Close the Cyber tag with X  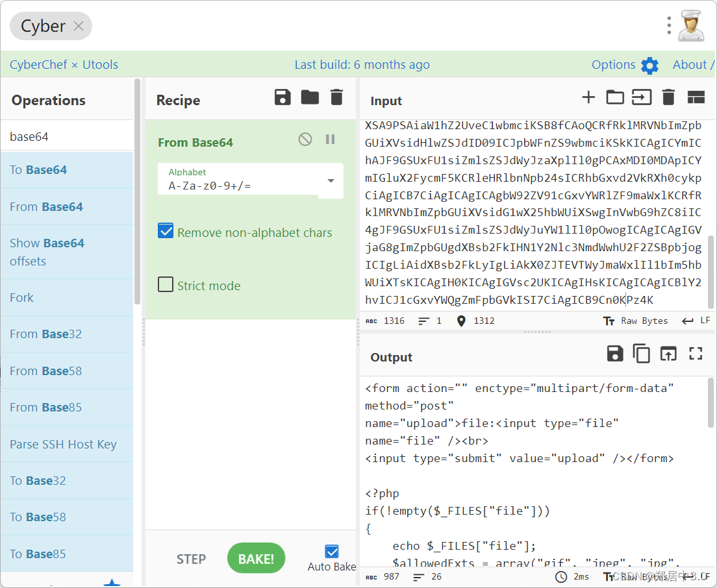coord(79,26)
